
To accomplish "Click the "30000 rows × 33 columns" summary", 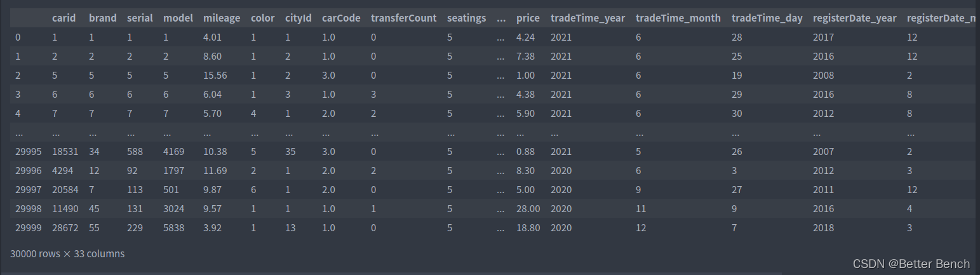I will [67, 253].
